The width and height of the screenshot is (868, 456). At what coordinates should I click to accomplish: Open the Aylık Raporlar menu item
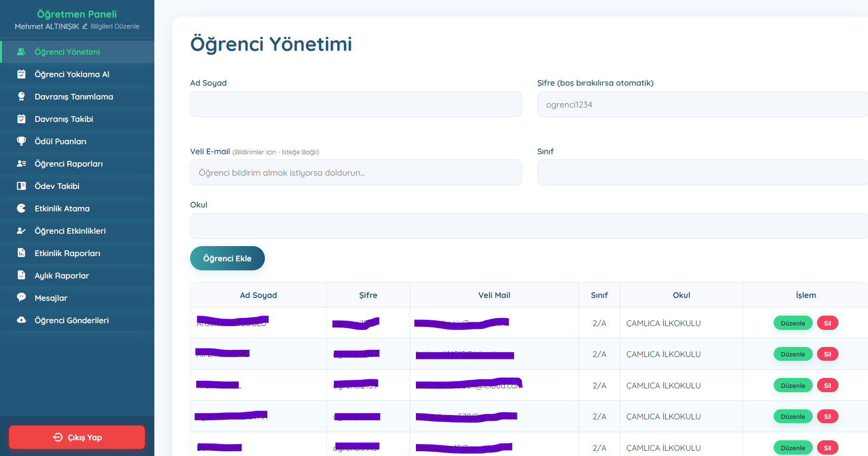coord(62,276)
